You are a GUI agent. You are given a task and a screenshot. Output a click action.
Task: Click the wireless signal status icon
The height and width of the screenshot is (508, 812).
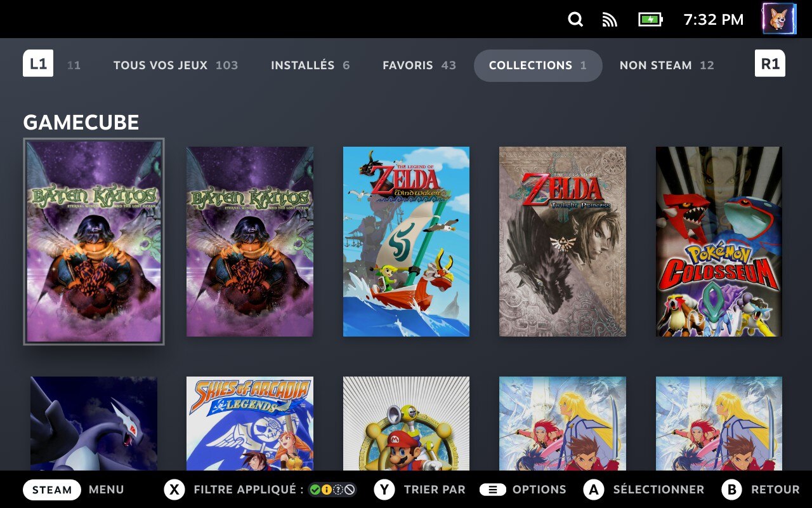point(610,20)
